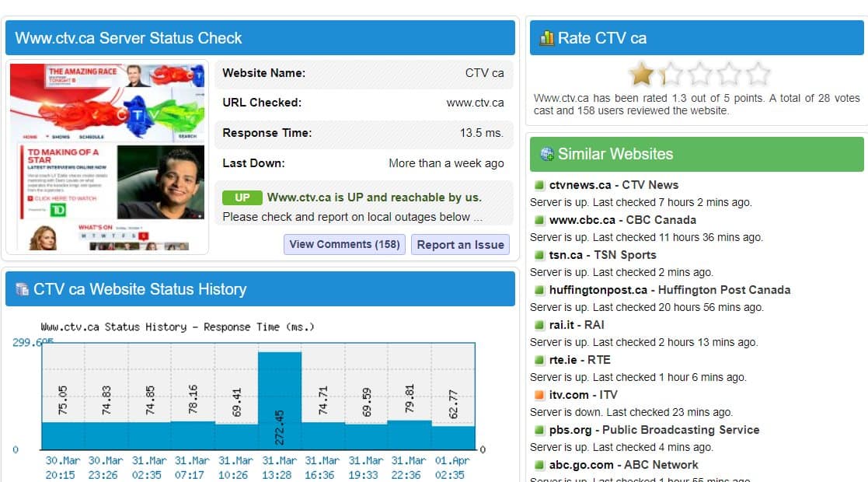Click the CTV website screenshot thumbnail
Viewport: 868px width, 482px height.
coord(108,157)
